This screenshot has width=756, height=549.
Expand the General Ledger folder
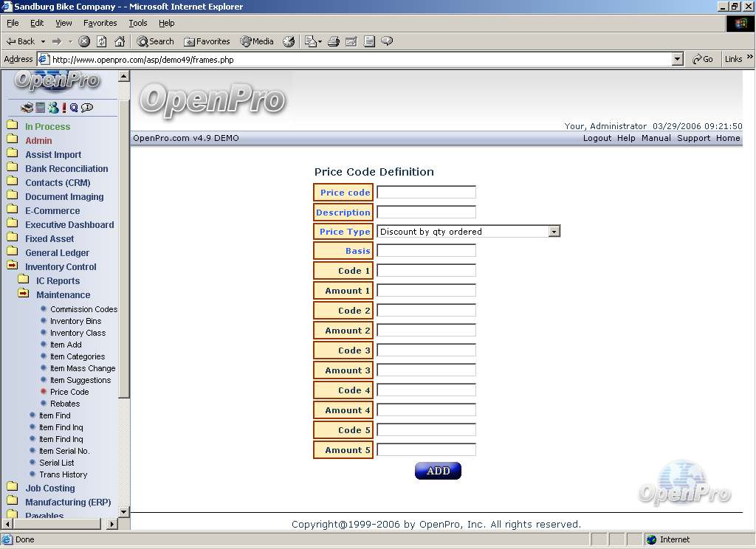pyautogui.click(x=13, y=252)
